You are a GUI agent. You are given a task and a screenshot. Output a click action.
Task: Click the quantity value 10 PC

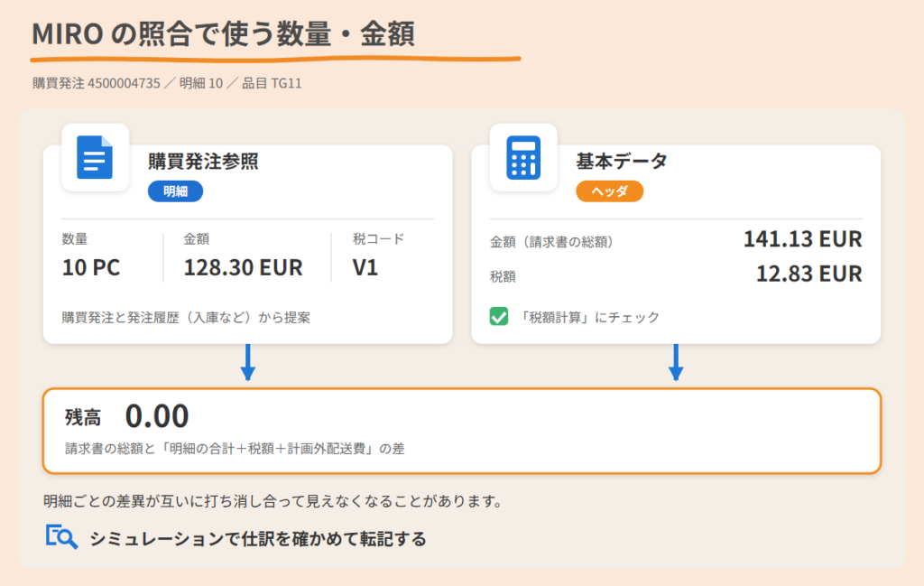(91, 267)
